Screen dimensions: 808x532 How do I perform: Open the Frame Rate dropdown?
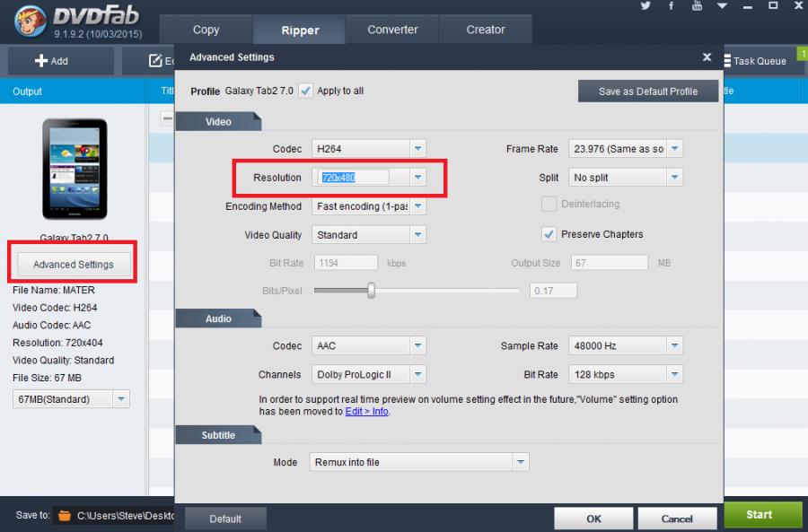pos(674,149)
